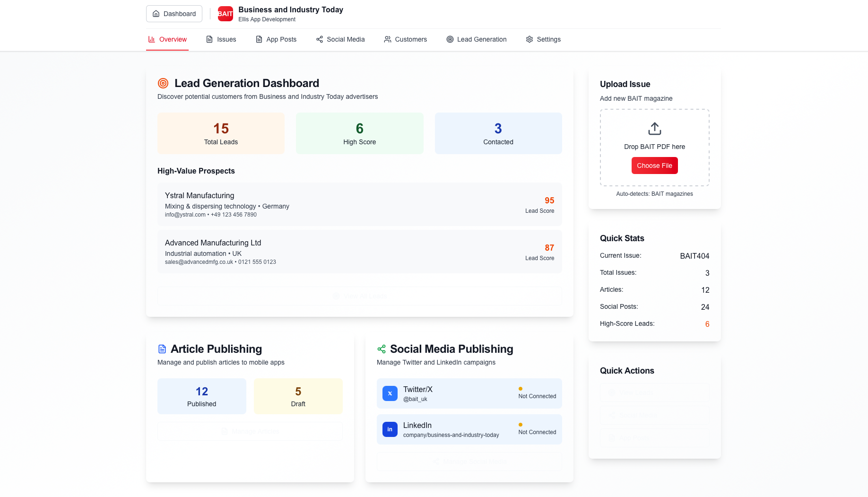Click the LinkedIn icon under Social Media Publishing
The width and height of the screenshot is (868, 497).
(390, 429)
